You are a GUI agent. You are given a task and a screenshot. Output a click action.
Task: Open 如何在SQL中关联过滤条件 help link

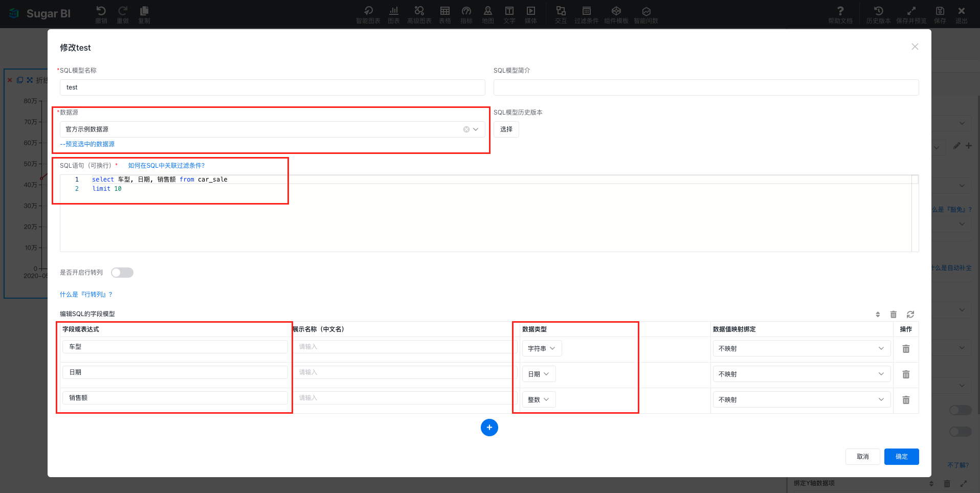(x=166, y=166)
